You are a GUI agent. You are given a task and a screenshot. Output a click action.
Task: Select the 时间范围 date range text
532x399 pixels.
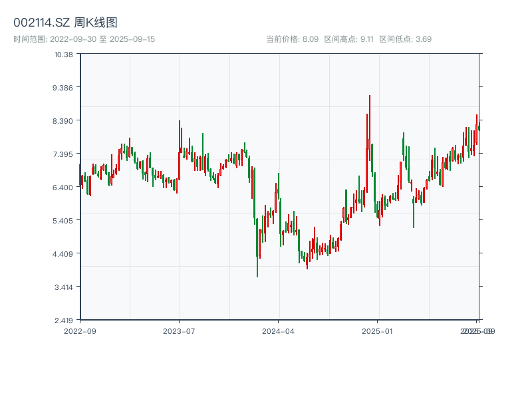tap(84, 39)
